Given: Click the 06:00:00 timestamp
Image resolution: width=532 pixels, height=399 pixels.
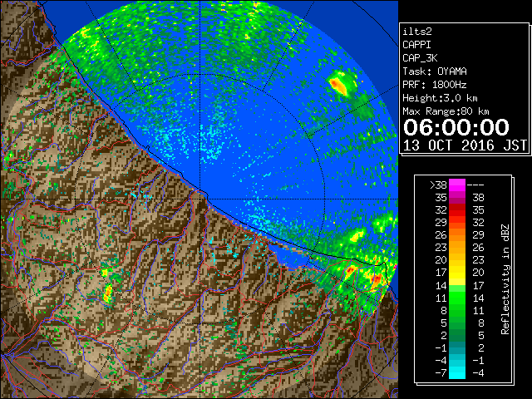Looking at the screenshot, I should click(456, 127).
